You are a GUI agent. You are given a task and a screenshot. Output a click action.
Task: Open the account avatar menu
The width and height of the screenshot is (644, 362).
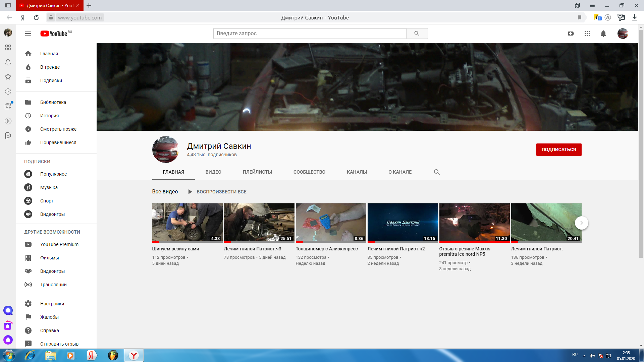(x=623, y=34)
